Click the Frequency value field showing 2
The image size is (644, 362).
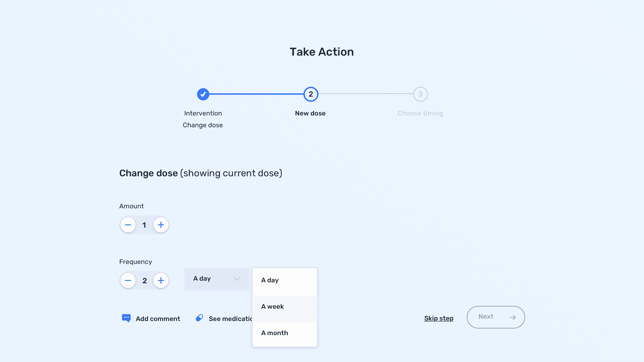click(x=144, y=281)
